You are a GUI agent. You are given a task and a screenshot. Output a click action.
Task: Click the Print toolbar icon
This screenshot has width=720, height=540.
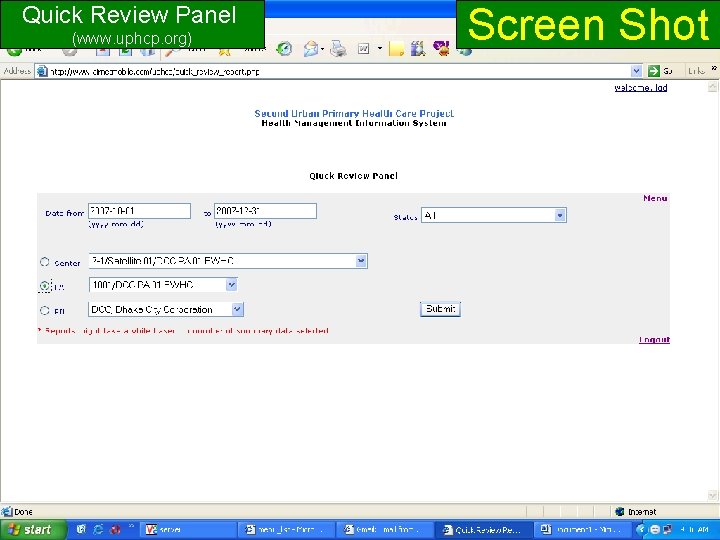[x=338, y=49]
